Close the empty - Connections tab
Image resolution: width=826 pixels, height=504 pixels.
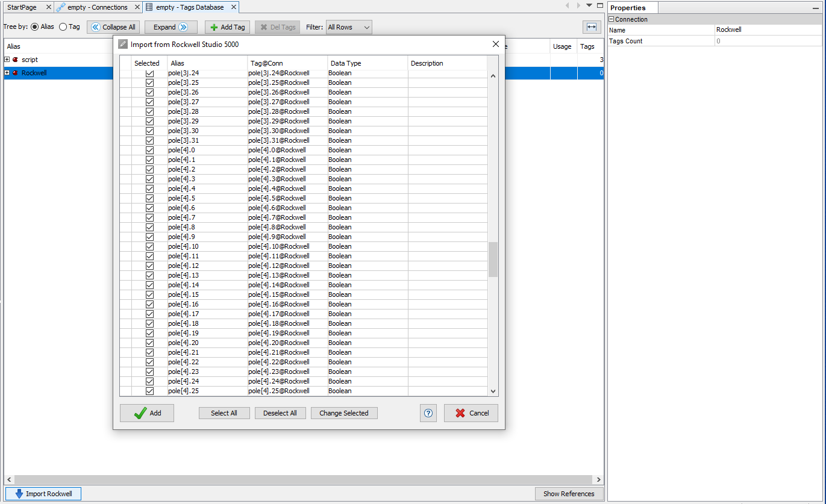click(x=137, y=7)
